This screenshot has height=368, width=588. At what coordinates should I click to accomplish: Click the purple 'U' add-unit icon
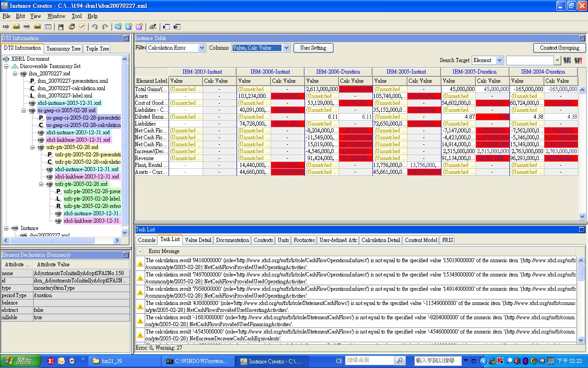(x=139, y=27)
